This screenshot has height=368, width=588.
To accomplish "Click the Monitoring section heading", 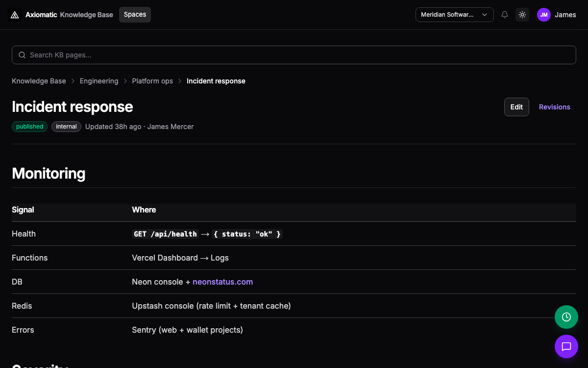I will point(49,173).
